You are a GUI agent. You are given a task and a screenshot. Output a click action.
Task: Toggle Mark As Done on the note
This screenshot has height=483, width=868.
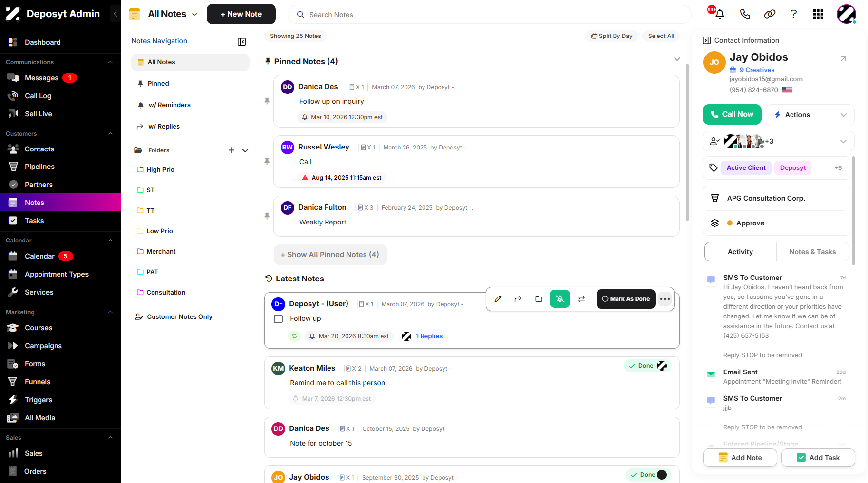pos(626,299)
